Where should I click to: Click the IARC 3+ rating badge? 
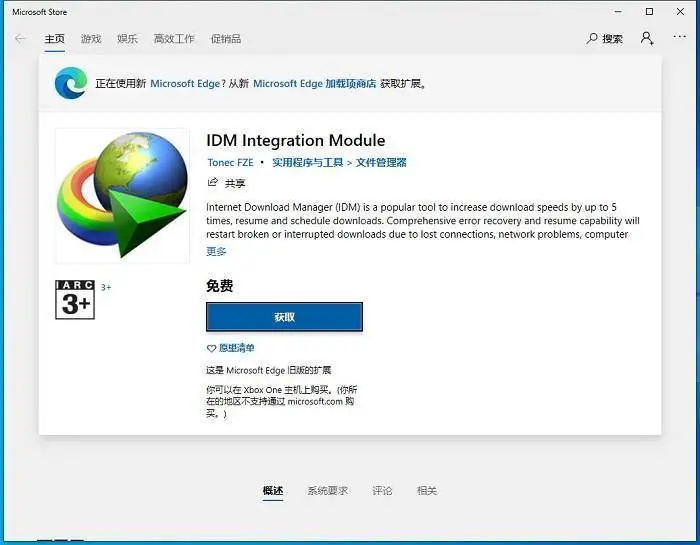(75, 300)
